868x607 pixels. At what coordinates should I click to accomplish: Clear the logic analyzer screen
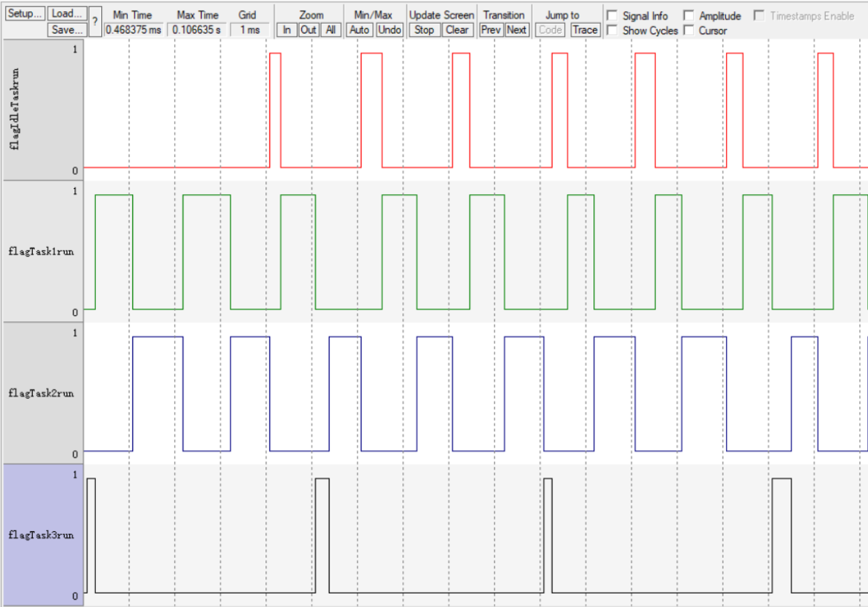click(457, 30)
